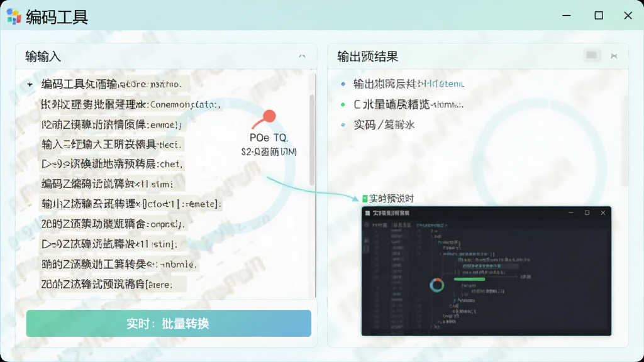Select the last input row beginning 2B

(x=113, y=284)
